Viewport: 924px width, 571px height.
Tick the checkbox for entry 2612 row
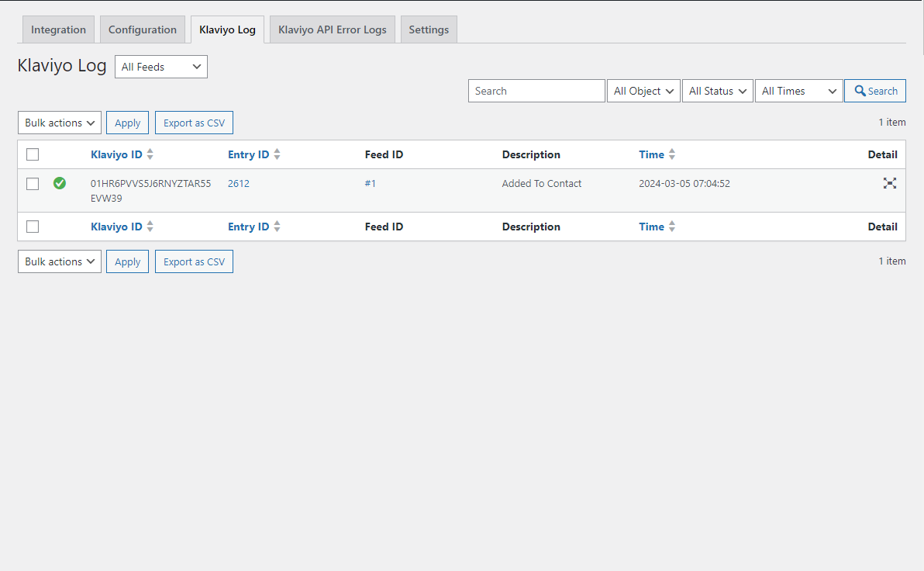33,184
